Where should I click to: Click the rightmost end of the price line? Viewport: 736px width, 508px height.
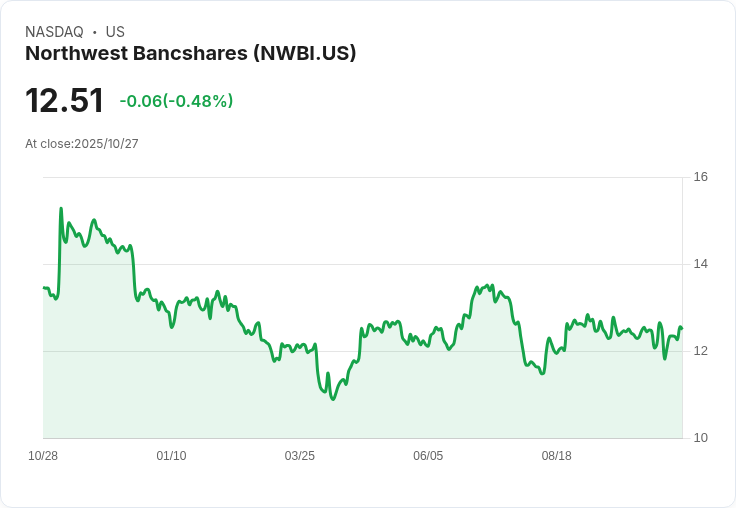click(682, 328)
